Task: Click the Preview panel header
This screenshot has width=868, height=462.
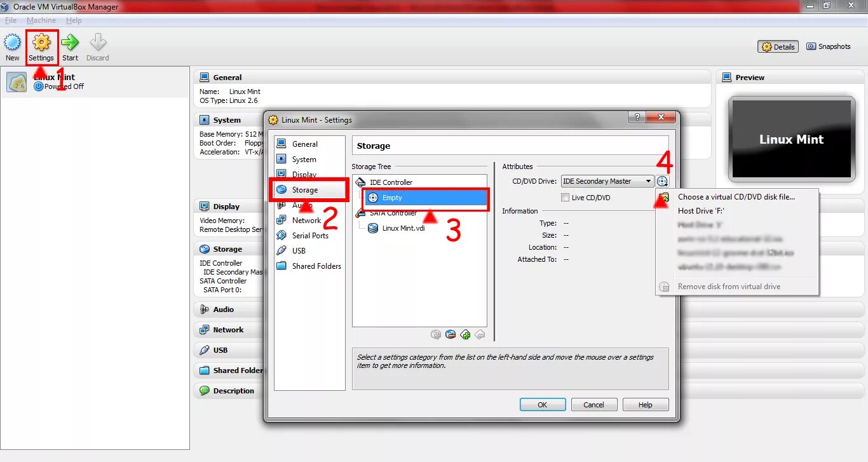Action: coord(791,78)
